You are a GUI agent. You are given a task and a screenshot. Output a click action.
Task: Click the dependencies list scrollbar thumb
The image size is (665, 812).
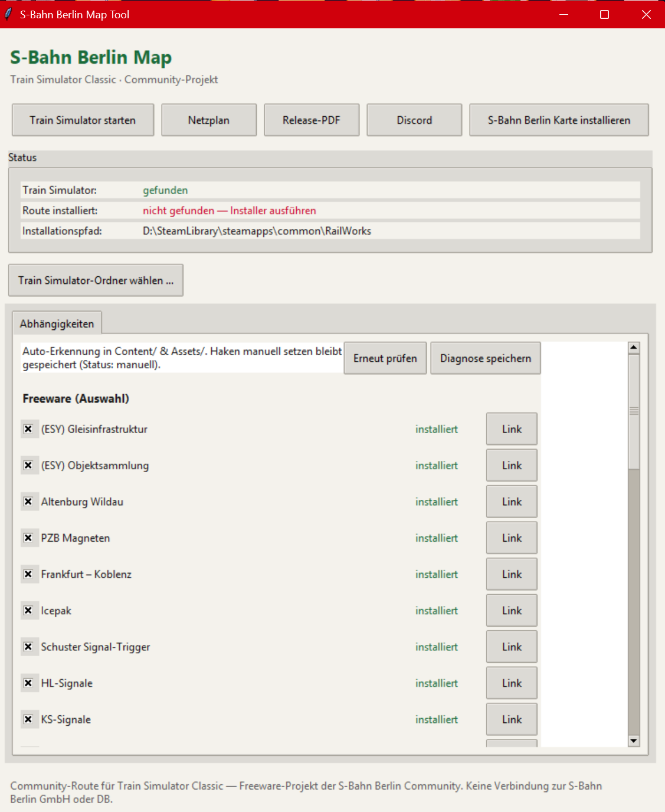(634, 411)
